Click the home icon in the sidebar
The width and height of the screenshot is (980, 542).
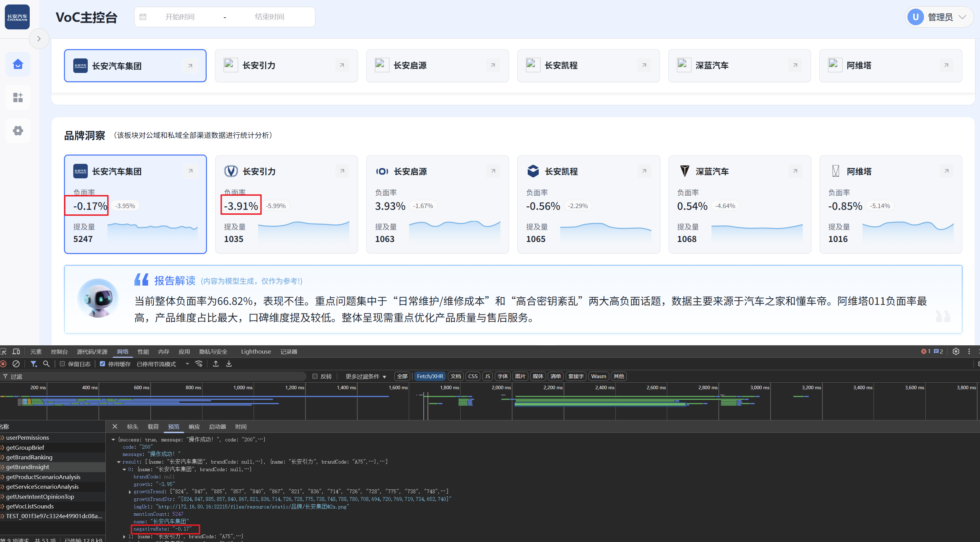click(x=18, y=64)
